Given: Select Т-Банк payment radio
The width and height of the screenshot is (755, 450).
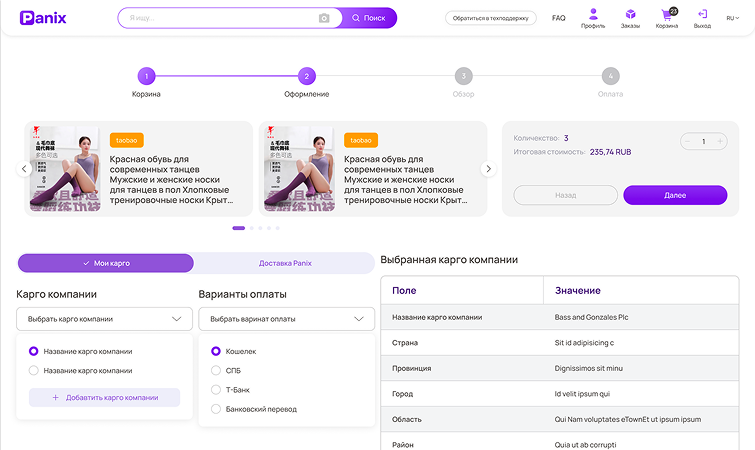Looking at the screenshot, I should click(x=216, y=390).
